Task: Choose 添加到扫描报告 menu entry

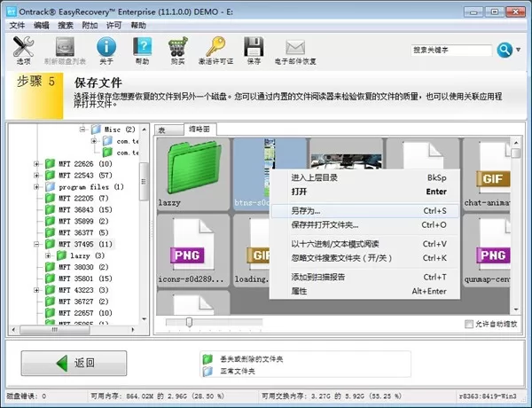Action: pyautogui.click(x=365, y=277)
